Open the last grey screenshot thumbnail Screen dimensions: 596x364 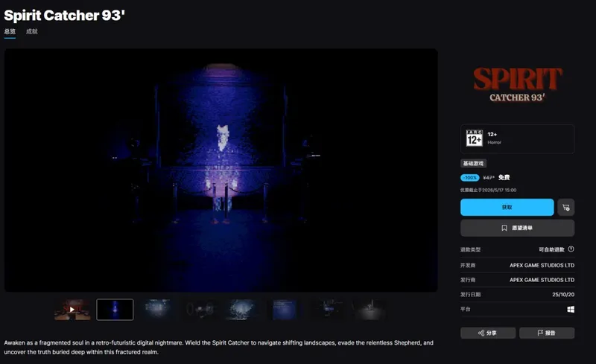[x=370, y=309]
